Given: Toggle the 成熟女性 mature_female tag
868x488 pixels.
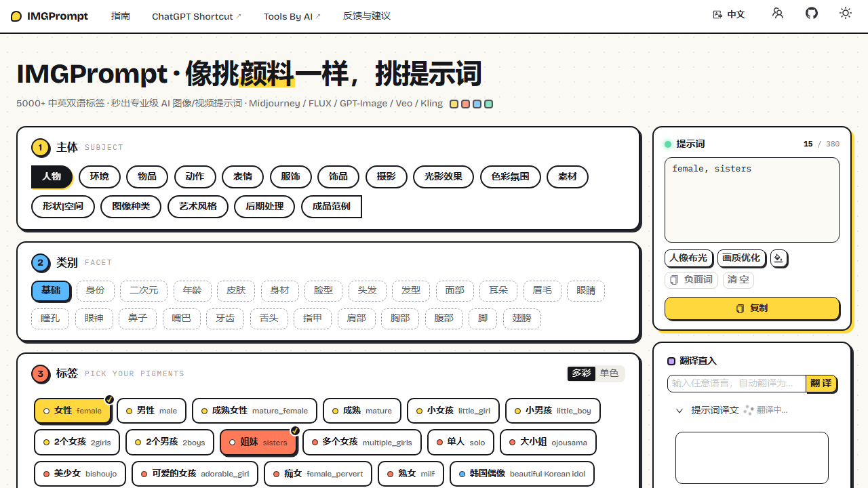Looking at the screenshot, I should [x=254, y=411].
